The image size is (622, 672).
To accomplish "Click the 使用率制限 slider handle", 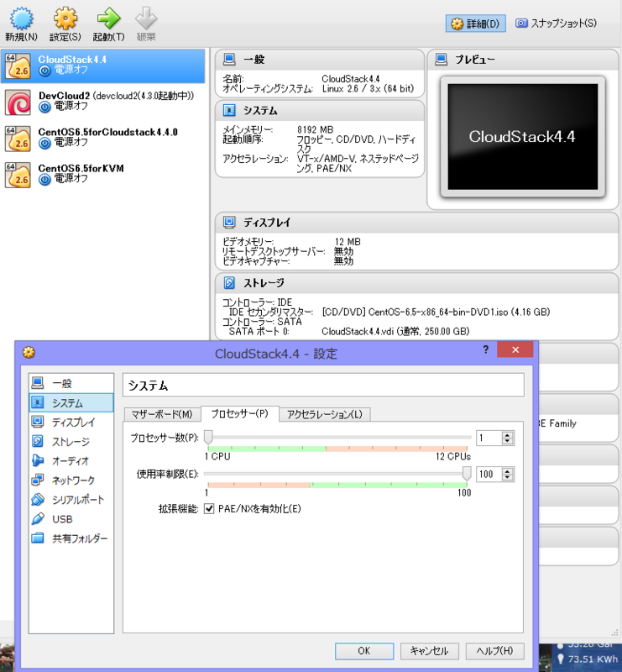I will [x=467, y=474].
